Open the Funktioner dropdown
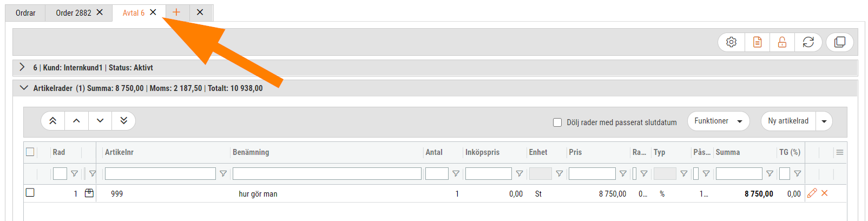The width and height of the screenshot is (868, 221). coord(718,121)
